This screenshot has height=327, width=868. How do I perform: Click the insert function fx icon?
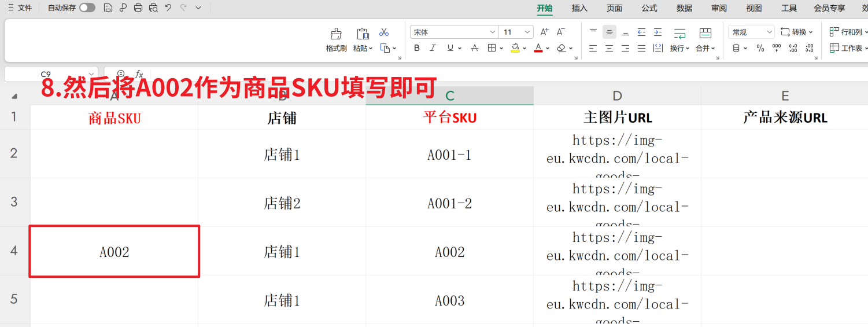139,74
